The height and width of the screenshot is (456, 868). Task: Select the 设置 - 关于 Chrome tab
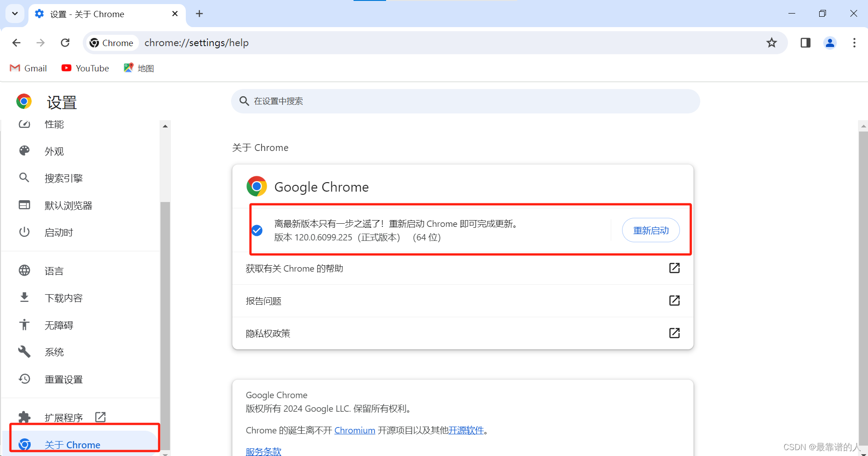(x=107, y=14)
